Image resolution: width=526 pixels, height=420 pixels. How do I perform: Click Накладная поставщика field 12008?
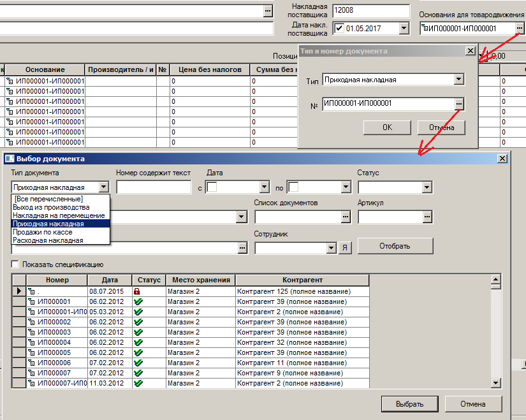[371, 11]
